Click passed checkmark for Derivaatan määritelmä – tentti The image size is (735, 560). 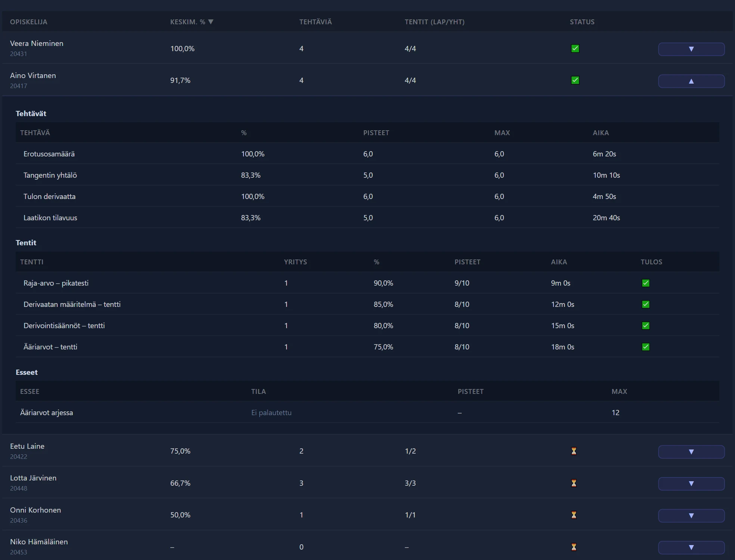[x=646, y=304]
